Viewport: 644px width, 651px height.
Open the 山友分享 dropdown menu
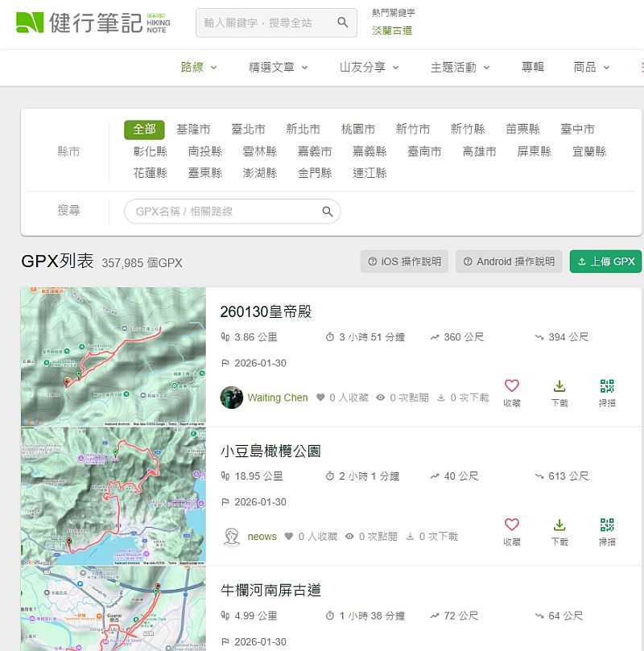coord(369,68)
